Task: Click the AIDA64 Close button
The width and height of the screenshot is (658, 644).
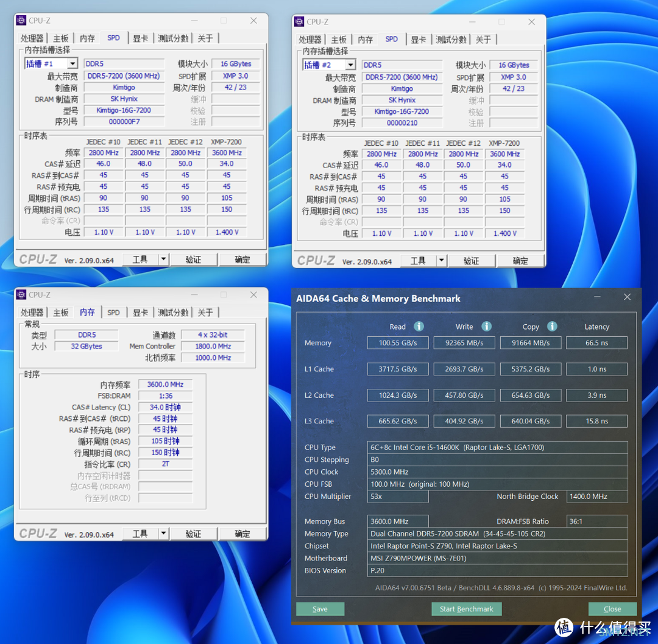Action: tap(612, 609)
